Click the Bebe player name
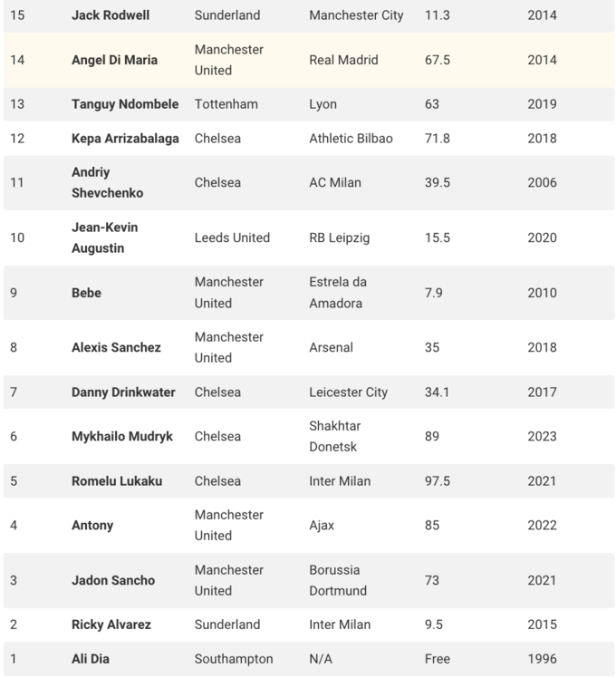Viewport: 616px width, 678px height. tap(86, 293)
